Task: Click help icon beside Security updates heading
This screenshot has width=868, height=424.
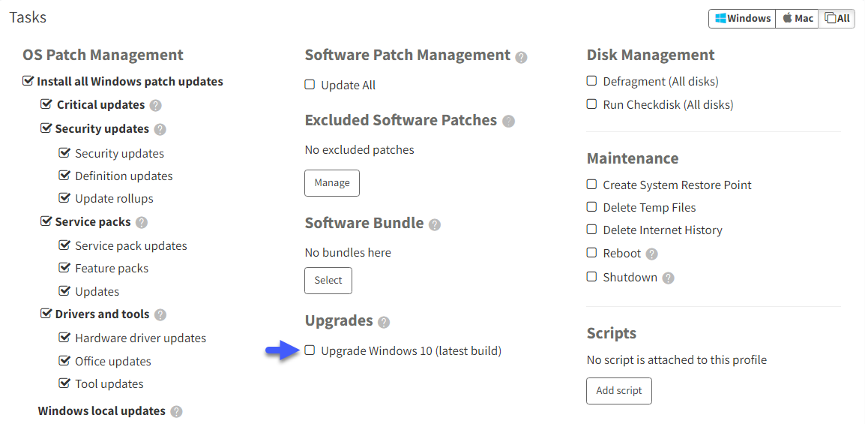Action: pos(160,130)
